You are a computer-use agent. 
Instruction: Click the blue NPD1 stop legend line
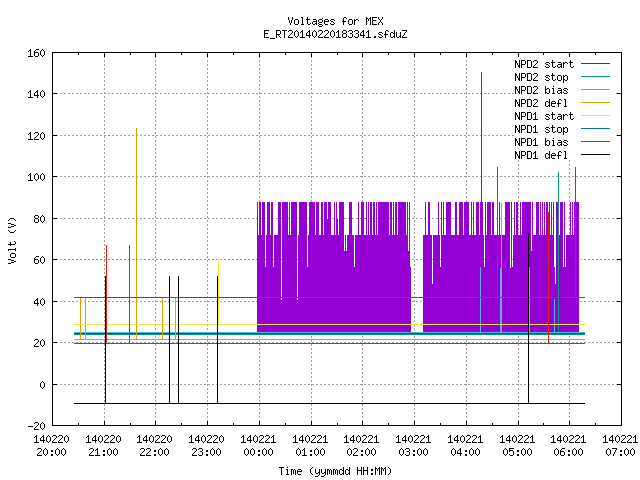tap(595, 129)
